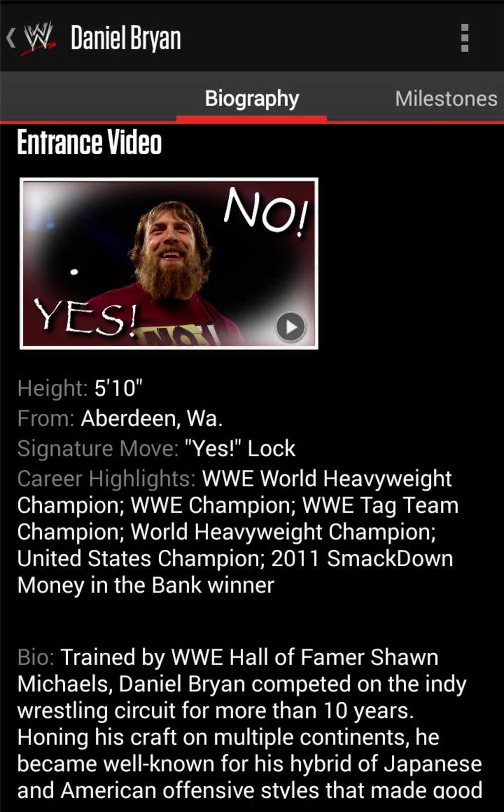Tap the United States Champion text
This screenshot has width=504, height=812.
(138, 558)
